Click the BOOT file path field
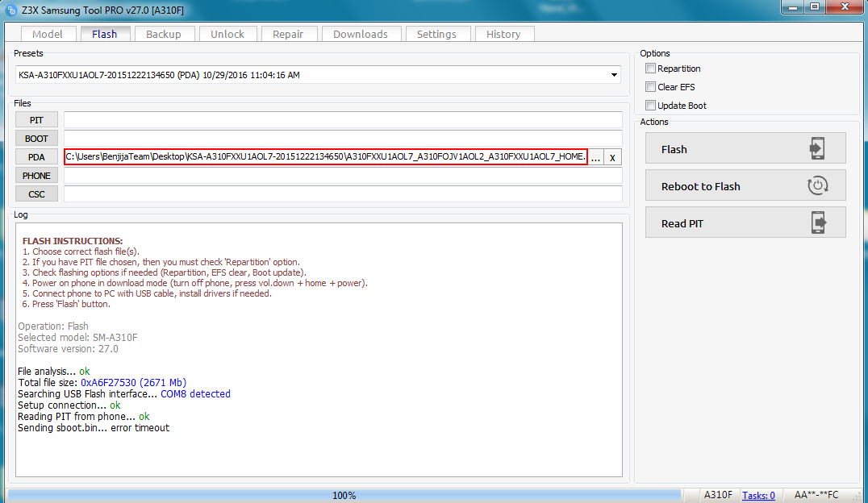Image resolution: width=868 pixels, height=503 pixels. (343, 139)
